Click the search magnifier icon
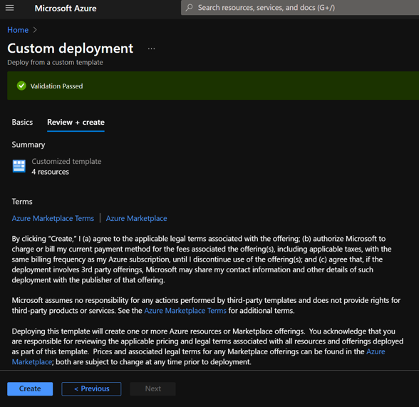This screenshot has width=419, height=407. click(x=189, y=8)
